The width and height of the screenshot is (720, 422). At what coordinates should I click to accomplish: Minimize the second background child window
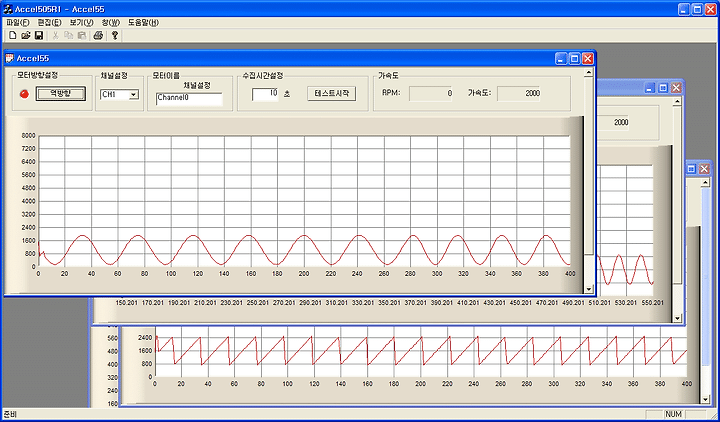pyautogui.click(x=649, y=88)
